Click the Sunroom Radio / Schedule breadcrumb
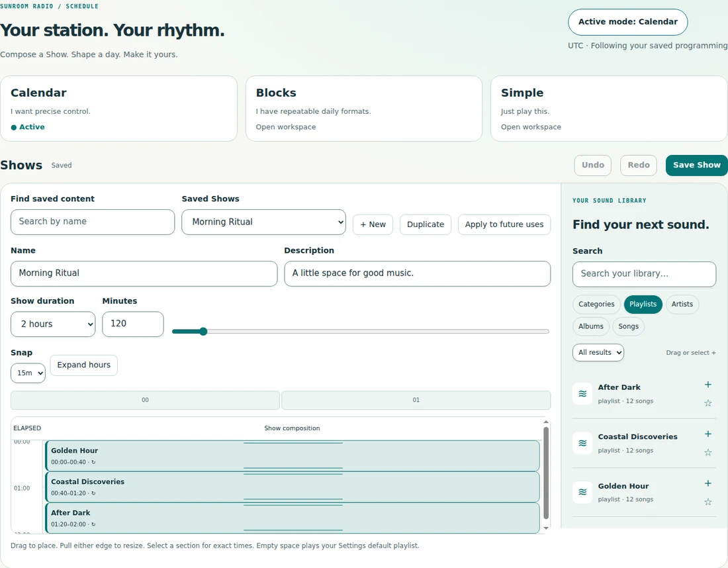 [x=49, y=6]
